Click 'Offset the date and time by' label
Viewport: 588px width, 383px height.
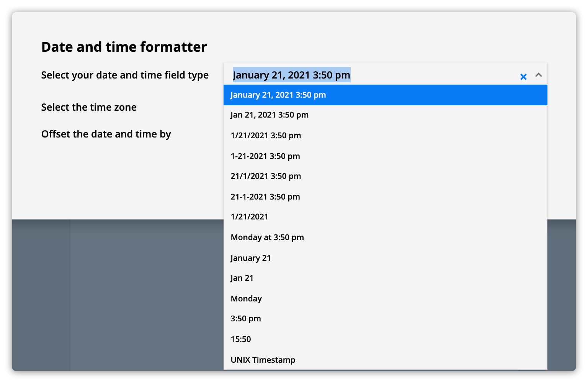click(106, 134)
